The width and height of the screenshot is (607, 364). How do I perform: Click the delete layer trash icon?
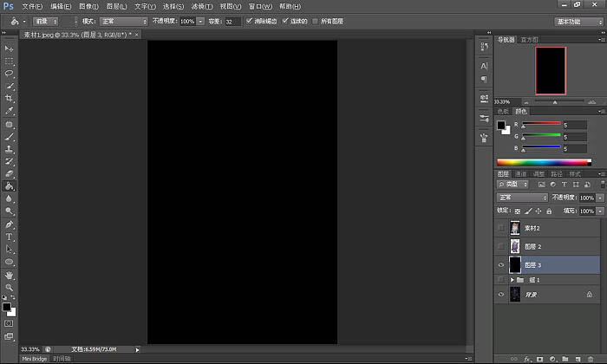pyautogui.click(x=591, y=359)
